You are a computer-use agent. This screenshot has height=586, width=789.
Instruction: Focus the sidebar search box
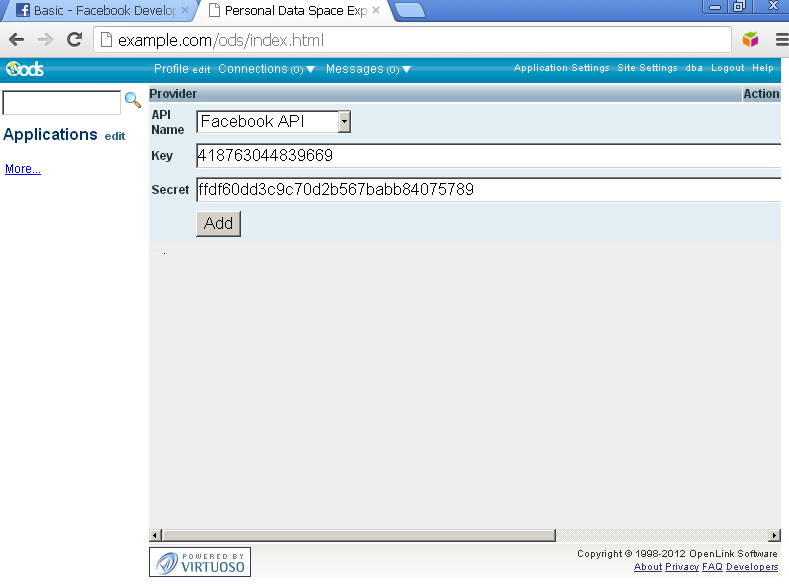pos(62,103)
